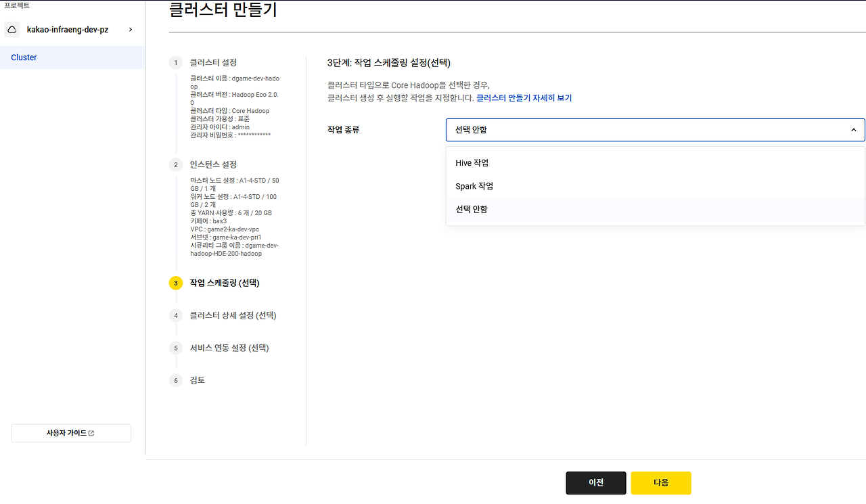Click the step 6 numbered circle
The width and height of the screenshot is (866, 504).
pos(175,380)
